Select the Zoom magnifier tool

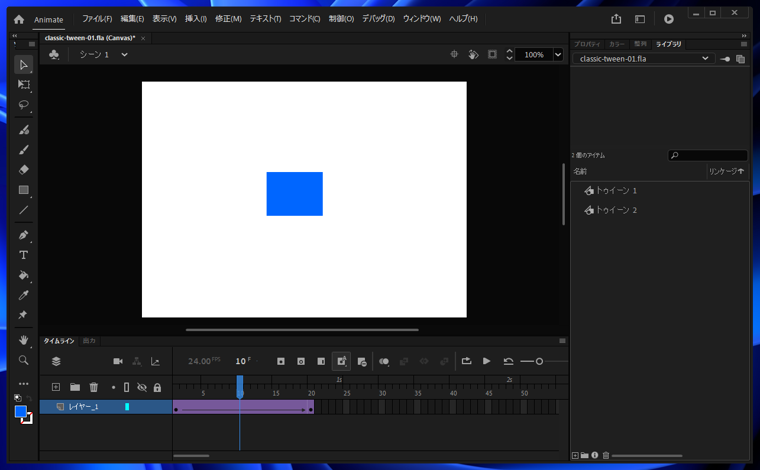(23, 360)
